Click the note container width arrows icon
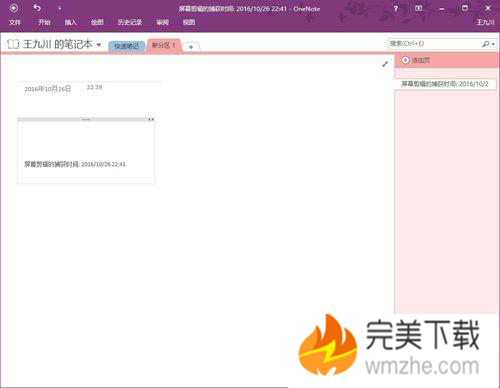Screen dimensions: 500x388 151,119
